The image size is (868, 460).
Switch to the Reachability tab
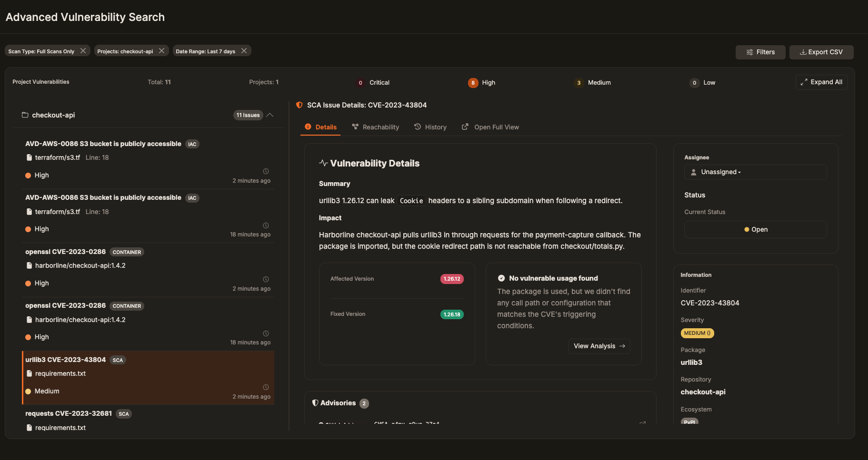375,127
